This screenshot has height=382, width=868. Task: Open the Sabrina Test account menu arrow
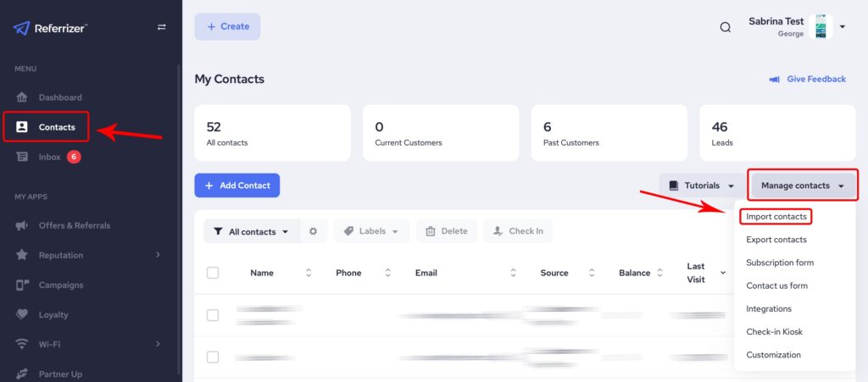point(843,27)
